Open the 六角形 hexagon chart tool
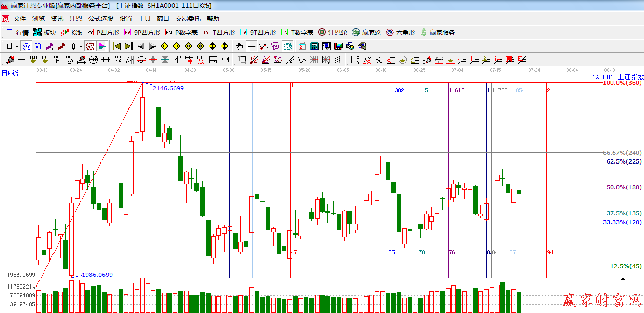 click(x=400, y=32)
